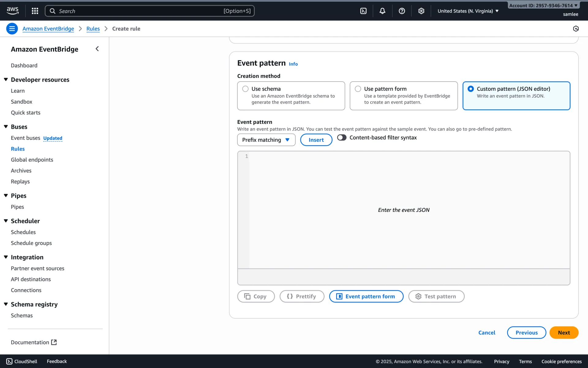Viewport: 588px width, 368px height.
Task: Open the CloudShell terminal icon in top bar
Action: coord(363,11)
